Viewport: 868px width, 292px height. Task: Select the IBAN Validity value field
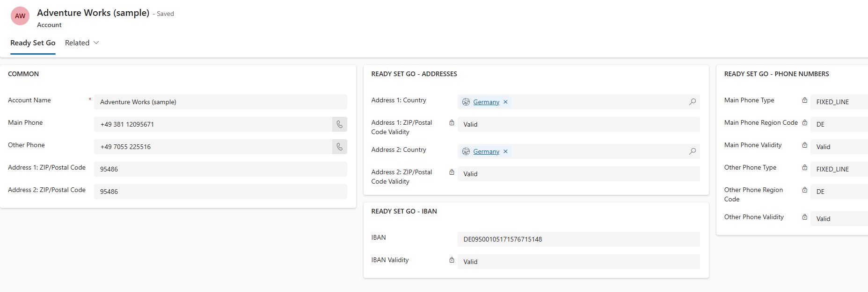[578, 262]
